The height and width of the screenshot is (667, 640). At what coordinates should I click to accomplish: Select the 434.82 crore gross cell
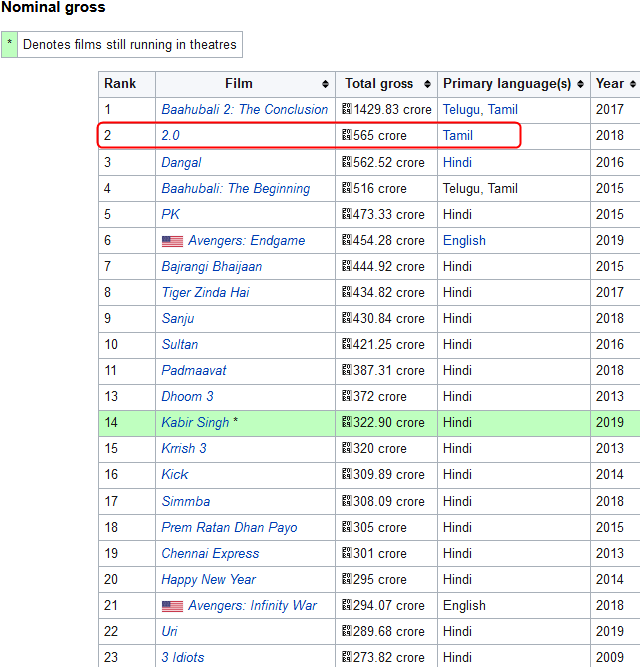click(386, 293)
